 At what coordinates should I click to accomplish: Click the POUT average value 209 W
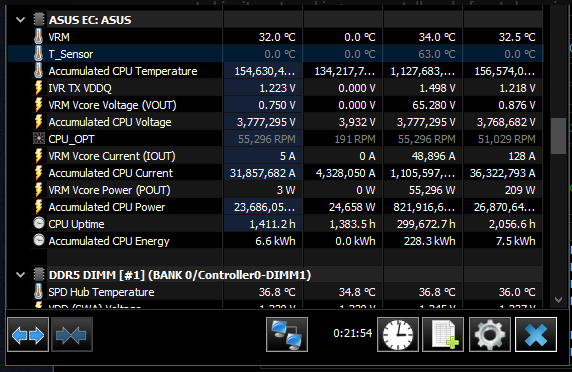[520, 190]
